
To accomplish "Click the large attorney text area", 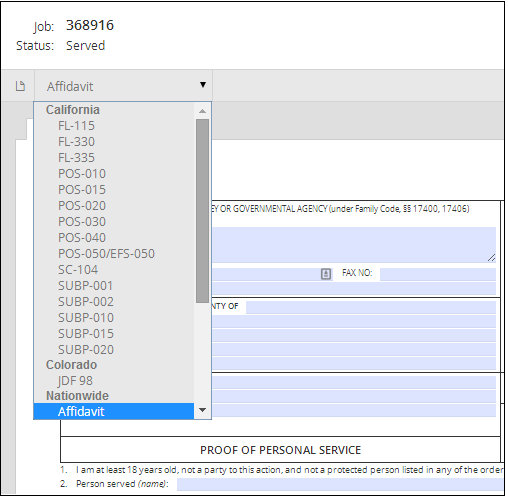I will coord(354,245).
